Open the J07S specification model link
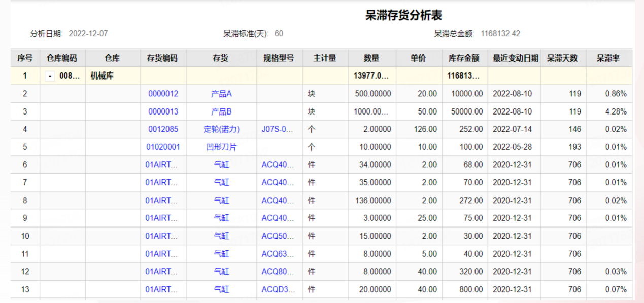The width and height of the screenshot is (644, 303). point(278,129)
